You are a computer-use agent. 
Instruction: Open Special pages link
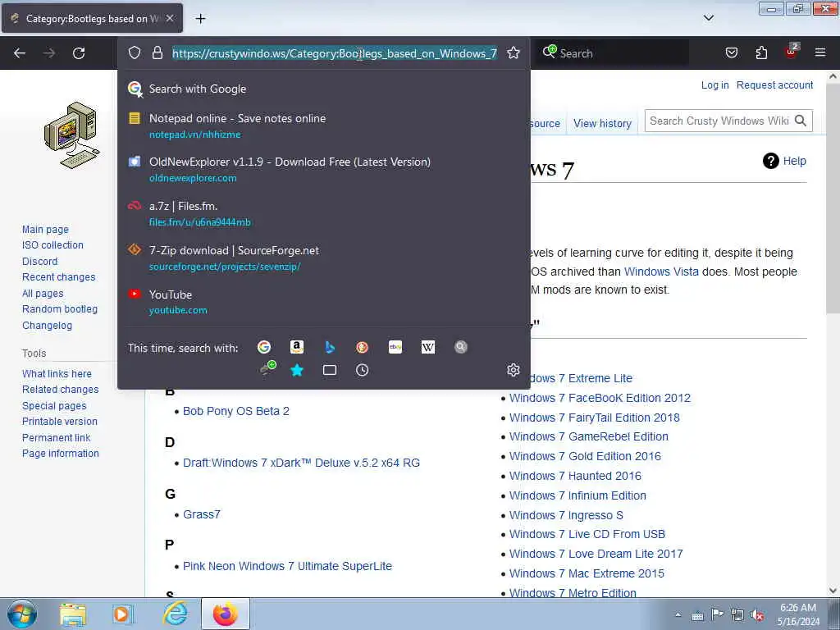point(54,406)
